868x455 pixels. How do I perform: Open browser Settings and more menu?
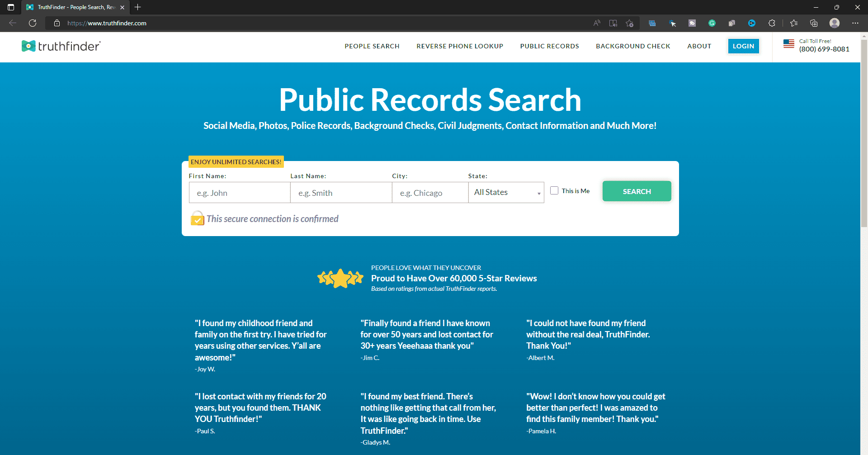point(855,23)
